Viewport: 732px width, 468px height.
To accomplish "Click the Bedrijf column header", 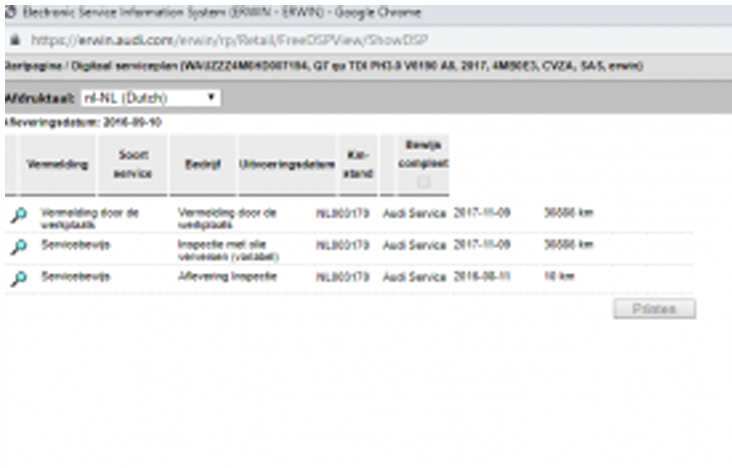I will pyautogui.click(x=202, y=165).
